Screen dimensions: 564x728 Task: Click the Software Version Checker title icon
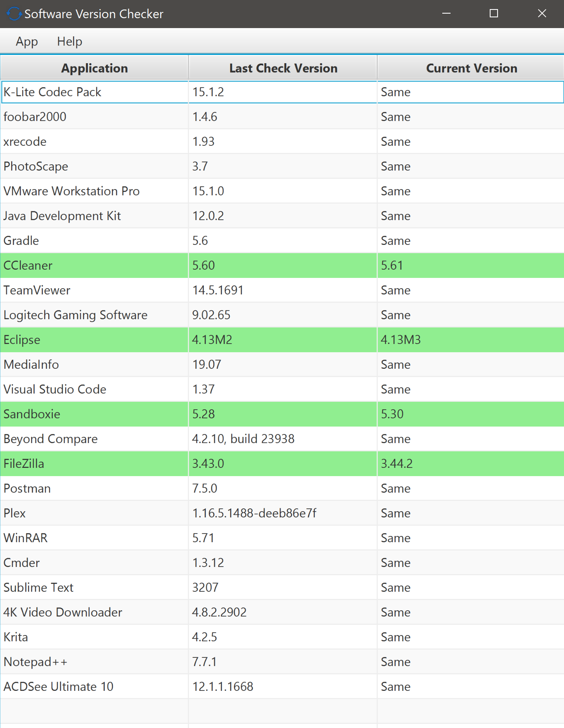[x=14, y=14]
